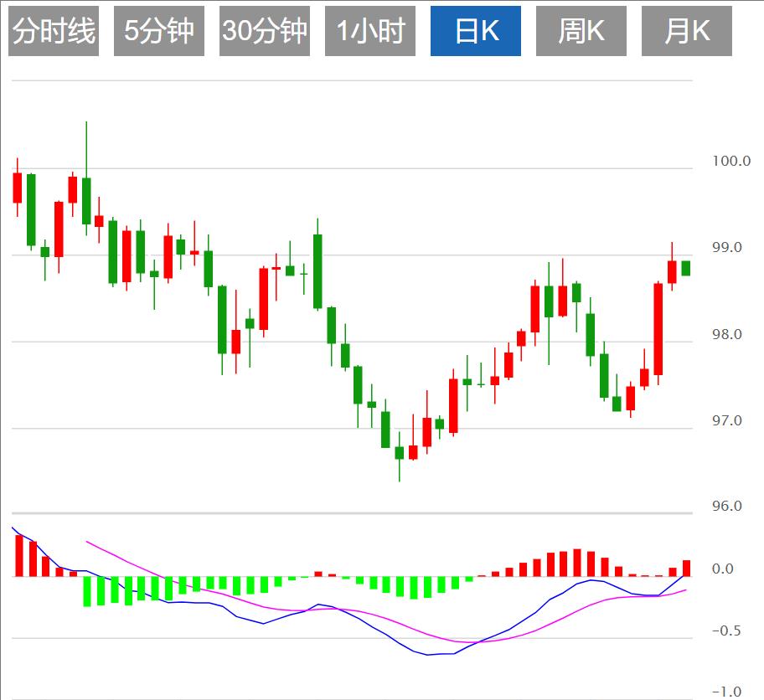Switch to the 分时线 (time-share) view
This screenshot has height=700, width=764.
(52, 30)
